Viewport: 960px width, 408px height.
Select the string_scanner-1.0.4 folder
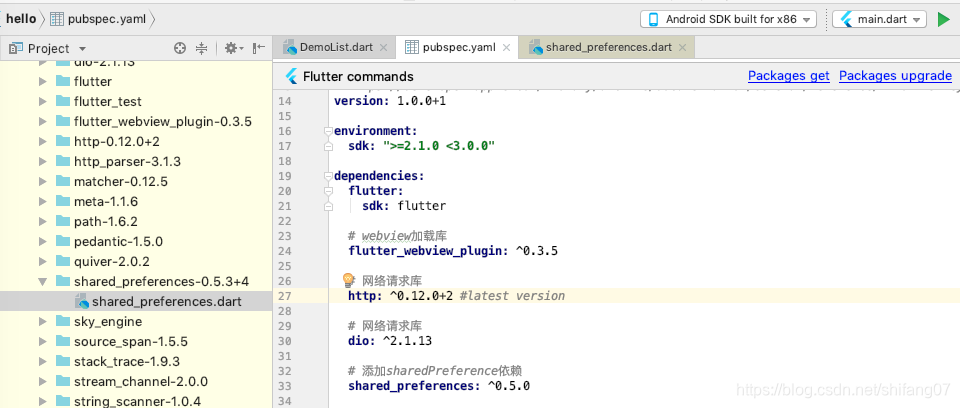point(136,401)
